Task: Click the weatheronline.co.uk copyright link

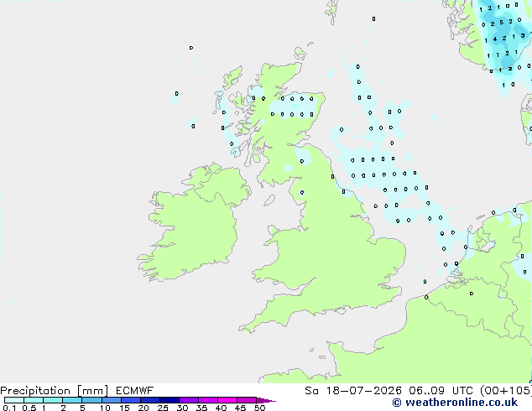Action: tap(455, 403)
